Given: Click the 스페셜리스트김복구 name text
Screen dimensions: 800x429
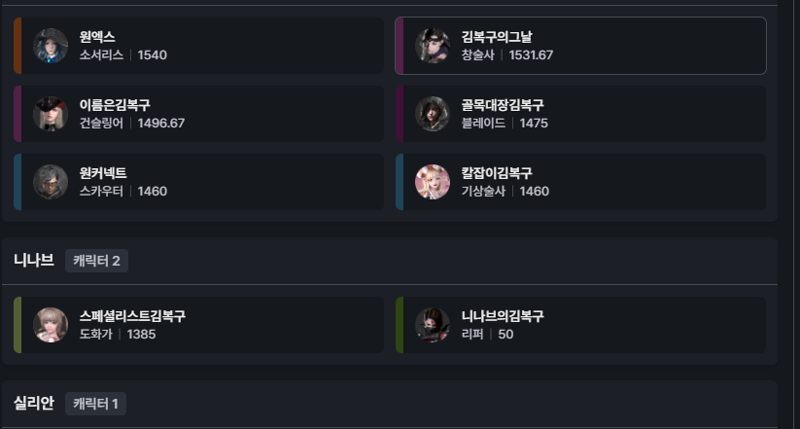Looking at the screenshot, I should coord(133,316).
